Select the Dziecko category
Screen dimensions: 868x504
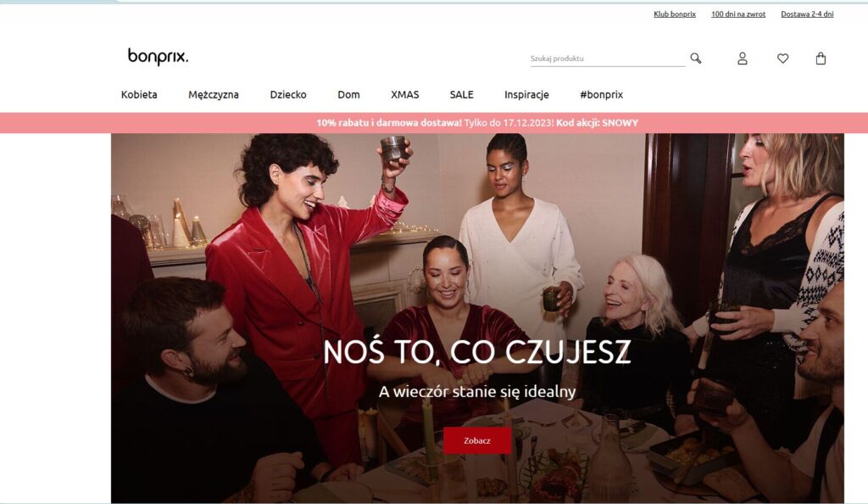point(288,95)
